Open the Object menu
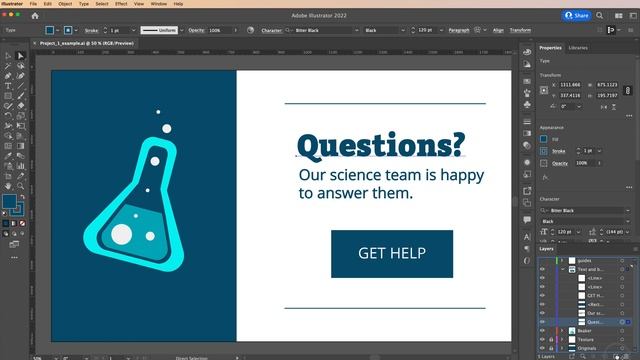 tap(65, 4)
